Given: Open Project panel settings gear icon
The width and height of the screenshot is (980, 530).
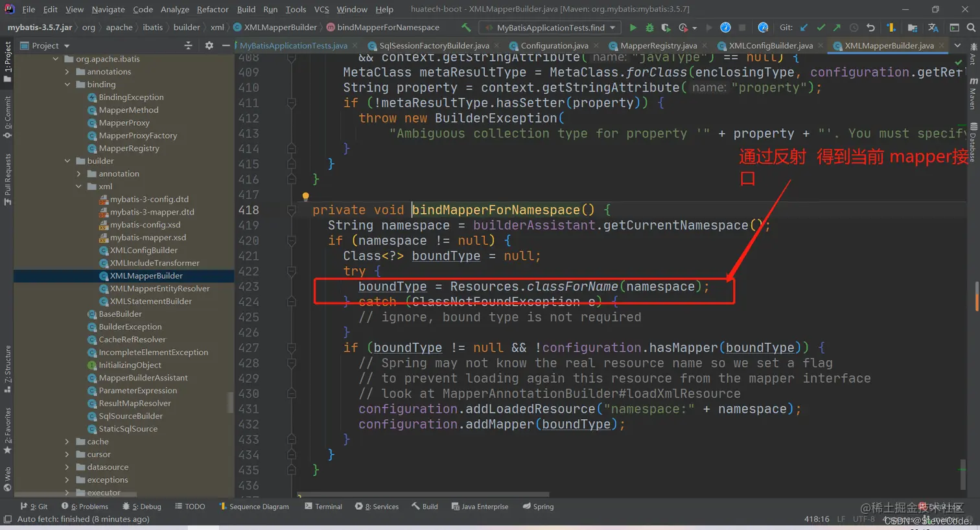Looking at the screenshot, I should tap(209, 45).
